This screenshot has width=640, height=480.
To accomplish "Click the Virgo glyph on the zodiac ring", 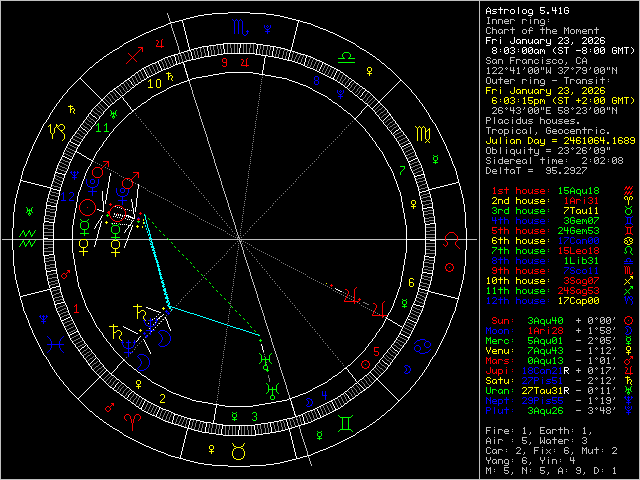I will coord(424,133).
